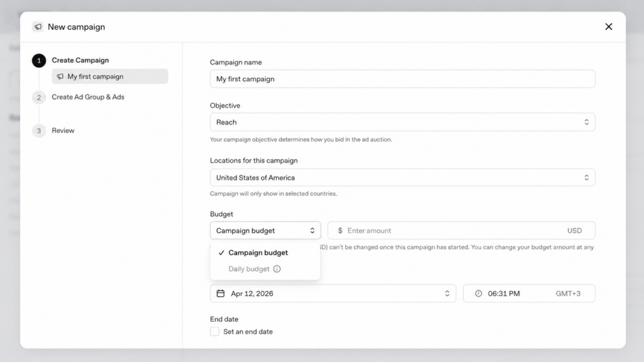Open the start date picker Apr 12, 2026
Screen dimensions: 644x362
pos(333,293)
